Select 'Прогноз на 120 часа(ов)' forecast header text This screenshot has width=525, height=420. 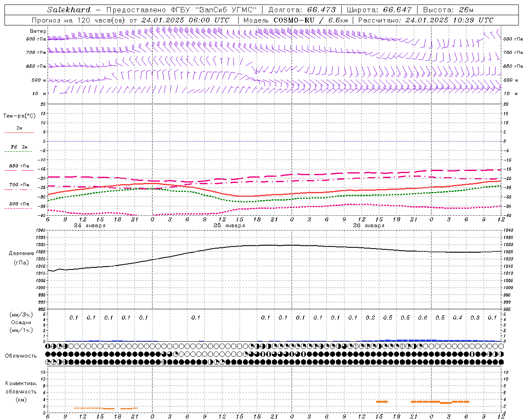79,20
